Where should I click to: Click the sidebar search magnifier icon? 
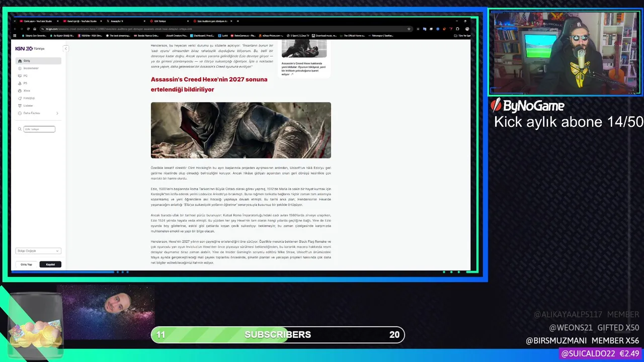pyautogui.click(x=20, y=129)
